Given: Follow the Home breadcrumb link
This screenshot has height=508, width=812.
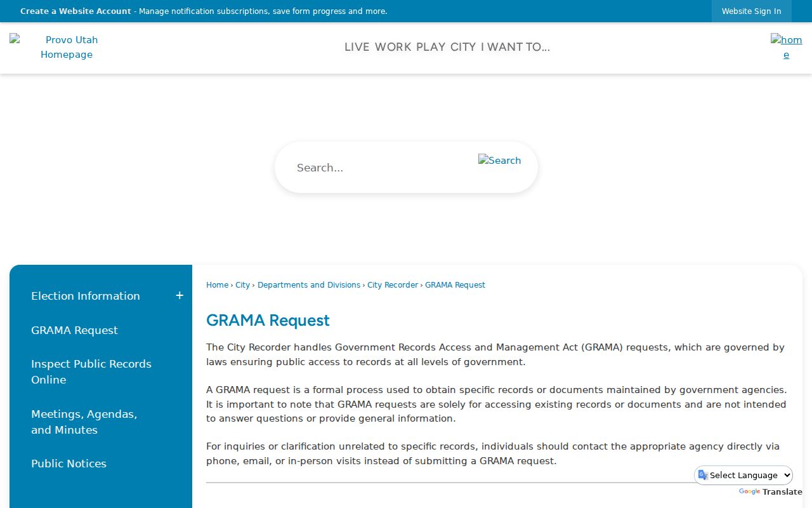Looking at the screenshot, I should pyautogui.click(x=217, y=285).
